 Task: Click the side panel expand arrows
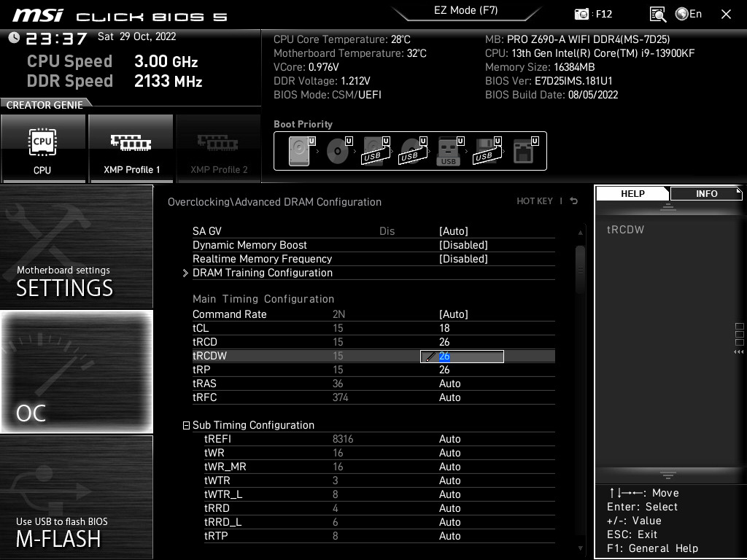738,352
